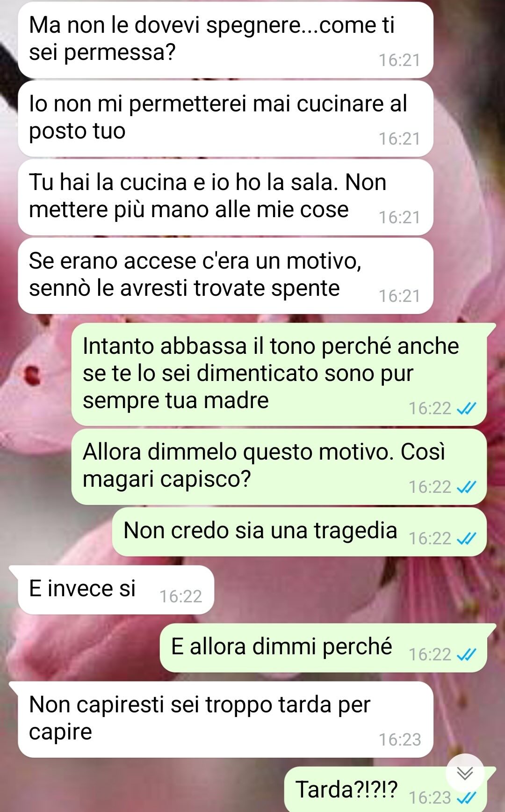Tap read ticks on 'Intanto abbassa il tono' message

tap(466, 408)
